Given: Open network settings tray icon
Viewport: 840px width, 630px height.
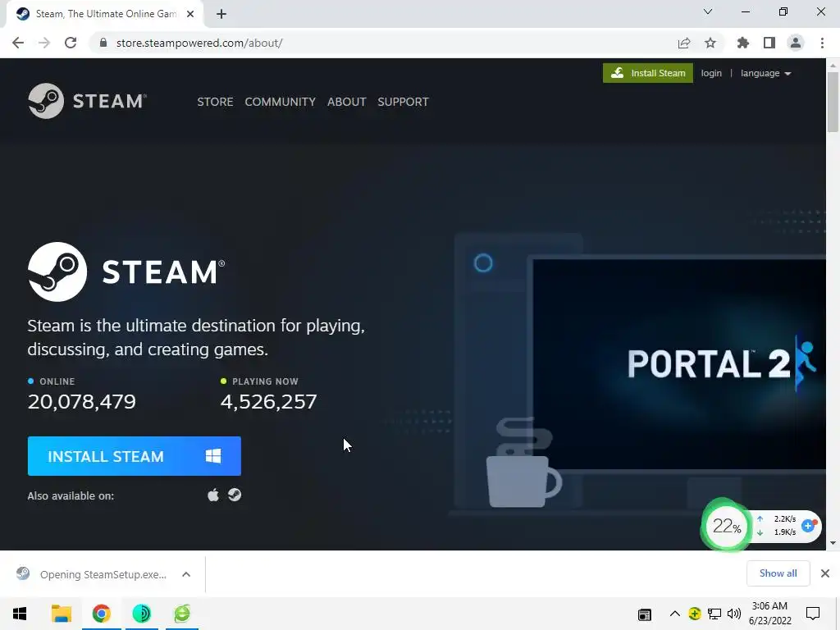Looking at the screenshot, I should tap(714, 614).
